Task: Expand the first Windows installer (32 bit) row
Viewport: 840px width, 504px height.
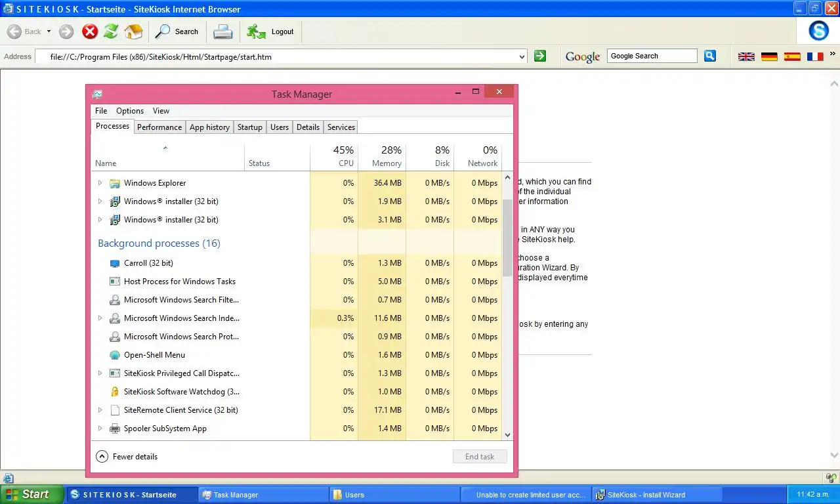Action: point(100,201)
